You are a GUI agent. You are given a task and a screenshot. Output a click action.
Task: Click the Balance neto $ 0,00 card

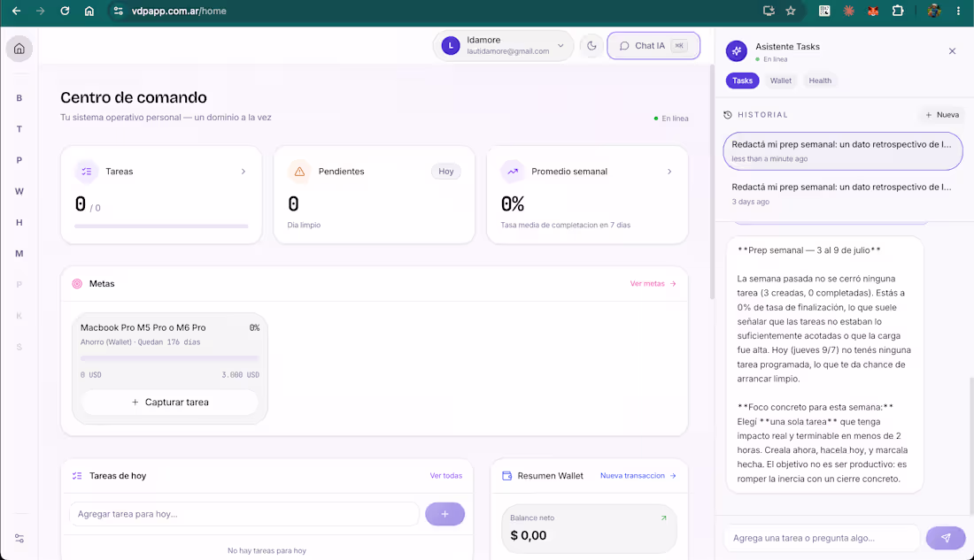(589, 528)
